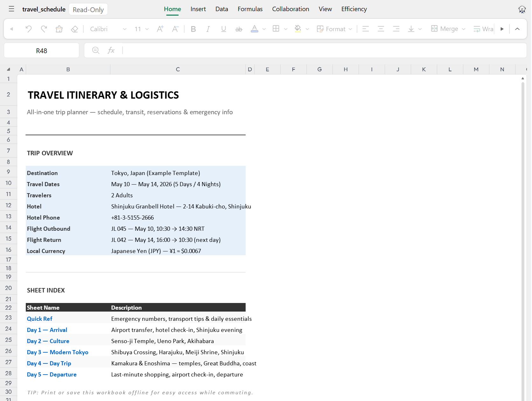The height and width of the screenshot is (401, 532).
Task: Click the Borders grid icon
Action: [x=276, y=29]
